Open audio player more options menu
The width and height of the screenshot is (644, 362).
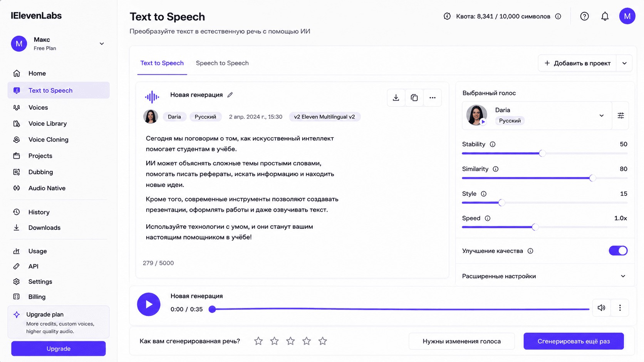click(620, 308)
